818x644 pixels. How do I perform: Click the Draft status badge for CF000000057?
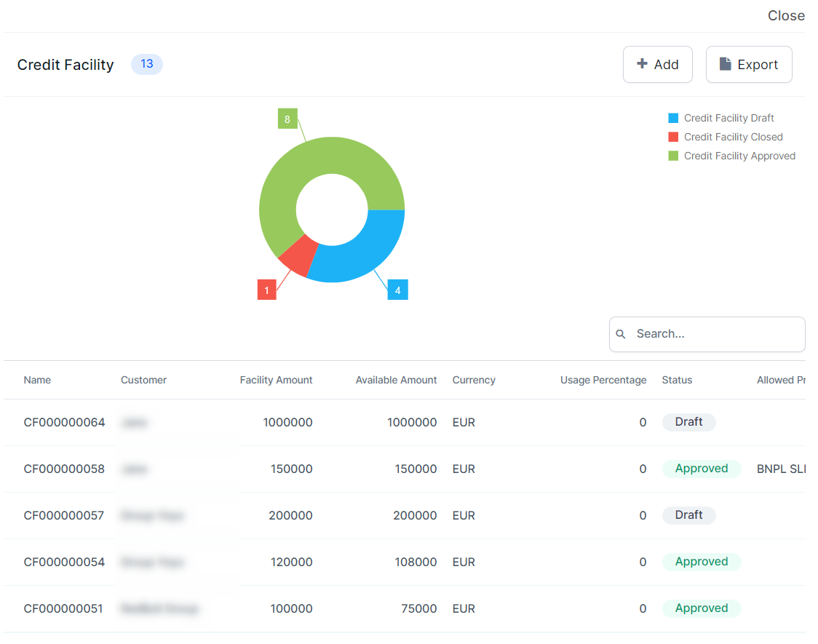[x=688, y=515]
